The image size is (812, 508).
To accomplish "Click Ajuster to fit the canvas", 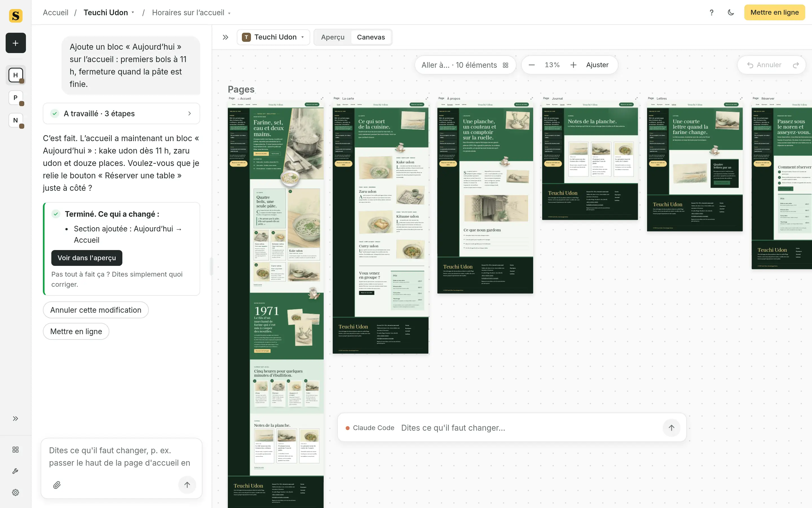I will click(597, 65).
